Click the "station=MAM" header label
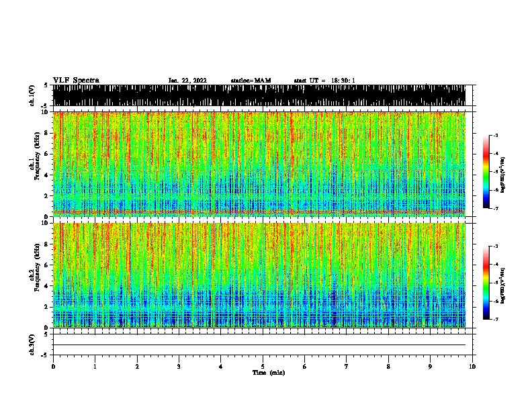 click(251, 81)
